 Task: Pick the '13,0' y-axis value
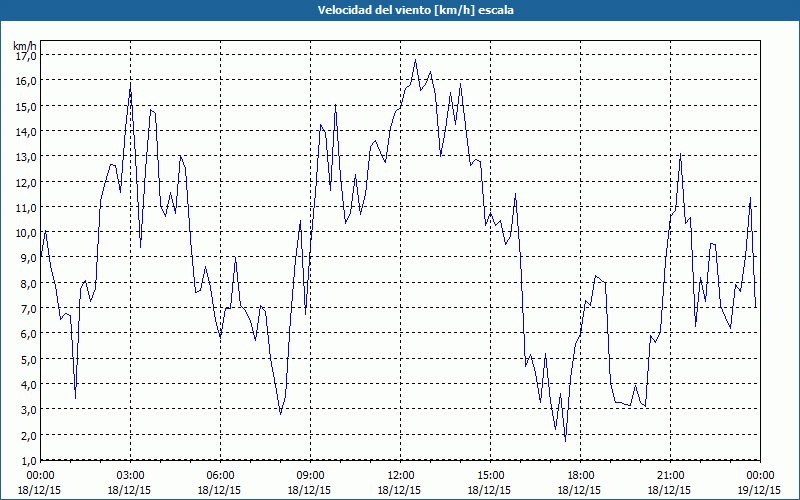tap(26, 157)
